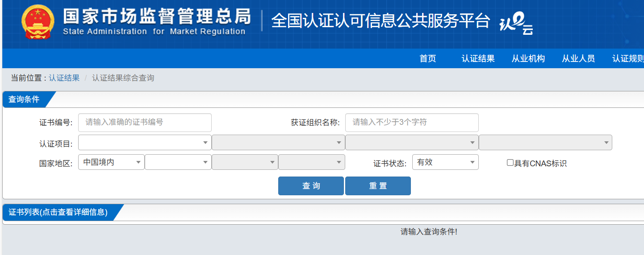This screenshot has height=255, width=644.
Task: Click the national emblem logo
Action: click(x=38, y=22)
